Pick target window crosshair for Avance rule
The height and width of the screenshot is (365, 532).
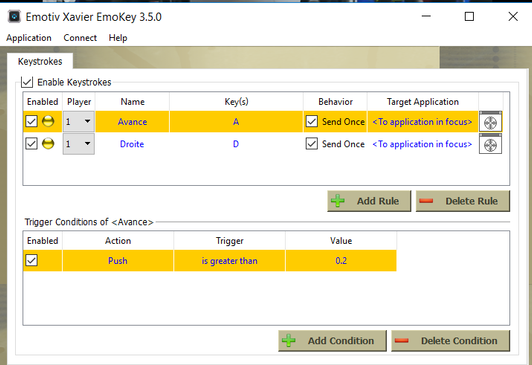[x=490, y=121]
